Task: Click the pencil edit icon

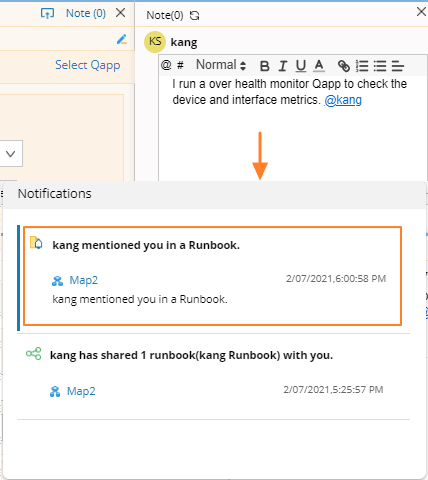Action: coord(122,39)
